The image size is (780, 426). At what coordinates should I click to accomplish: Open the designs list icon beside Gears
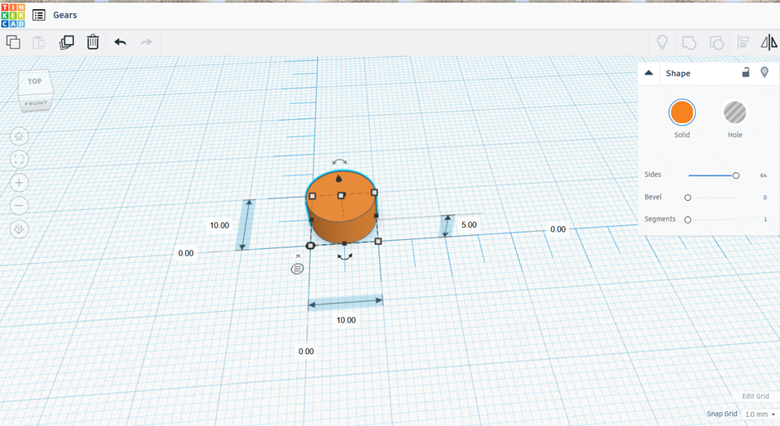tap(39, 15)
